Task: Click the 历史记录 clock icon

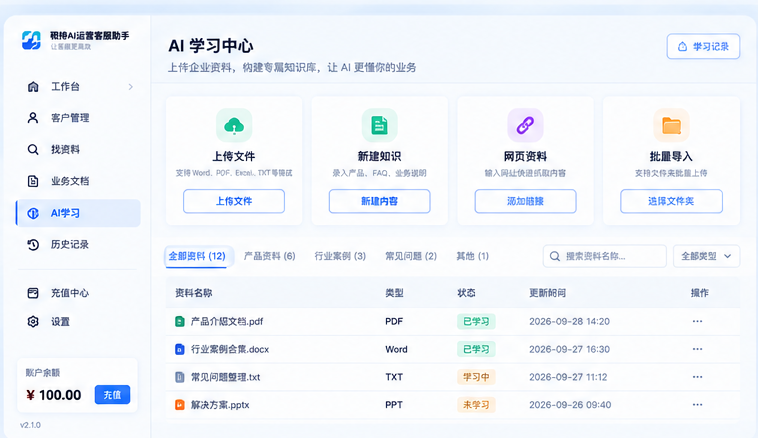Action: pyautogui.click(x=33, y=245)
